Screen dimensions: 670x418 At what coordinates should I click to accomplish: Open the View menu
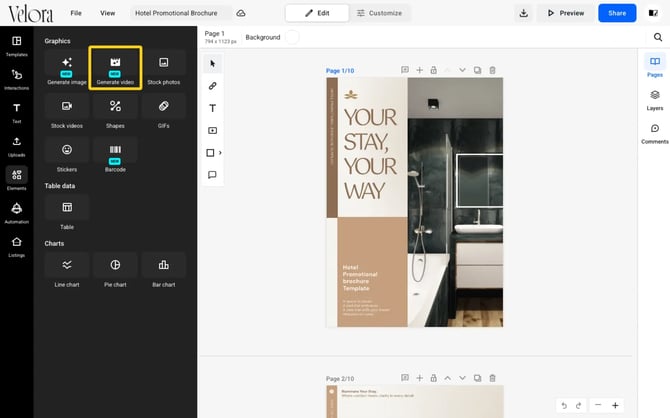point(108,13)
